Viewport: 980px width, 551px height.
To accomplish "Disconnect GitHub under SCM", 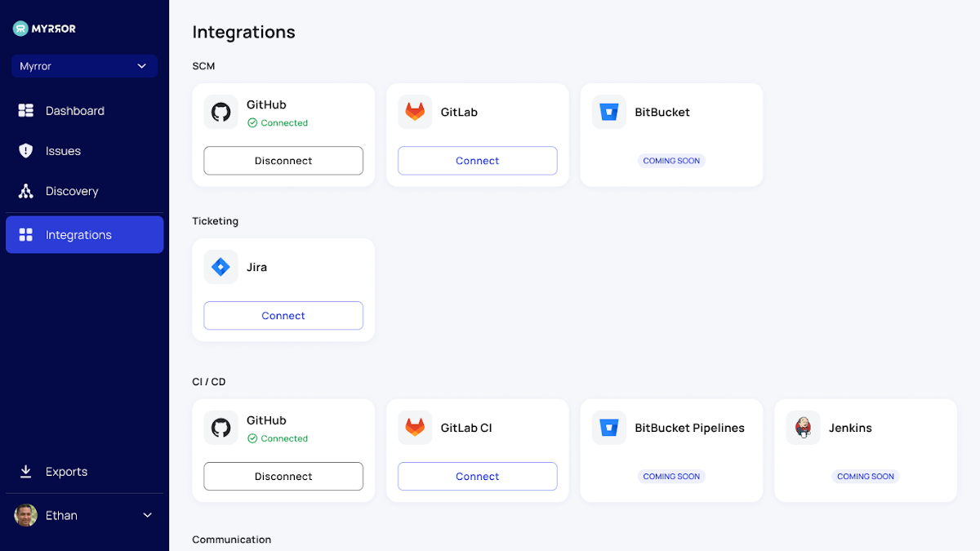I will pos(283,161).
